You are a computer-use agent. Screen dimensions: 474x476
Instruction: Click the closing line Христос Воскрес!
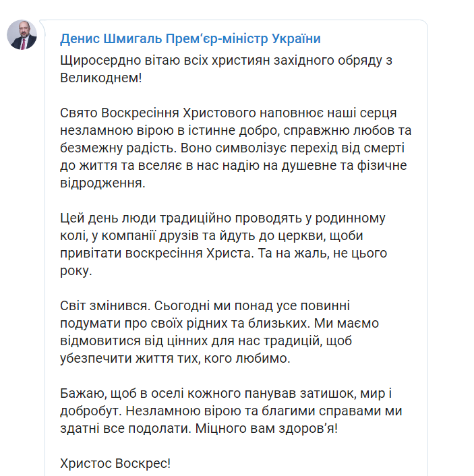[x=115, y=464]
